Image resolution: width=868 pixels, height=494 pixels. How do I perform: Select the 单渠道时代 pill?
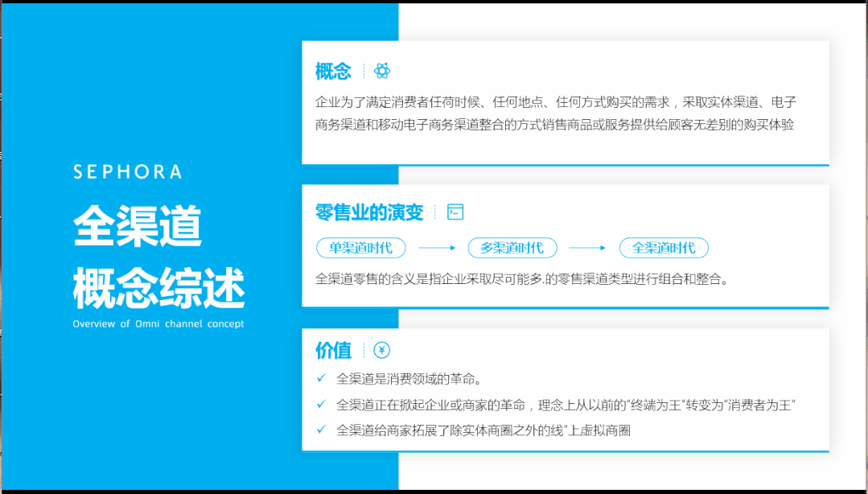point(361,248)
